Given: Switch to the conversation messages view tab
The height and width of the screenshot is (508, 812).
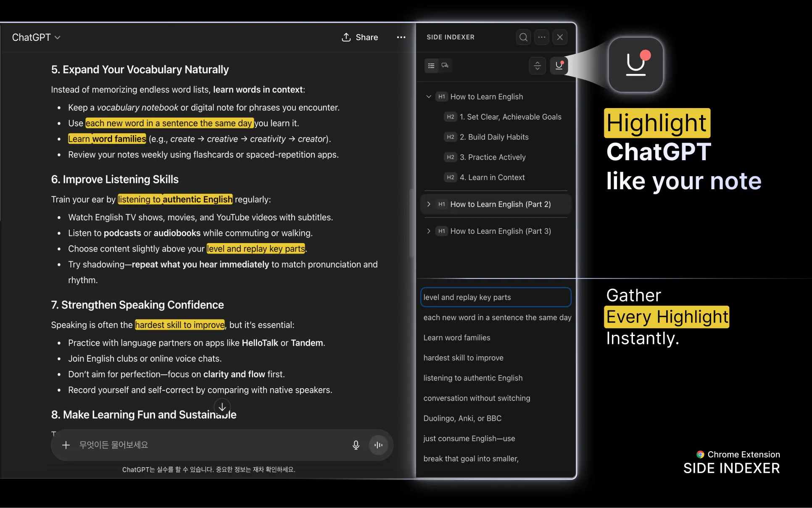Looking at the screenshot, I should click(445, 66).
